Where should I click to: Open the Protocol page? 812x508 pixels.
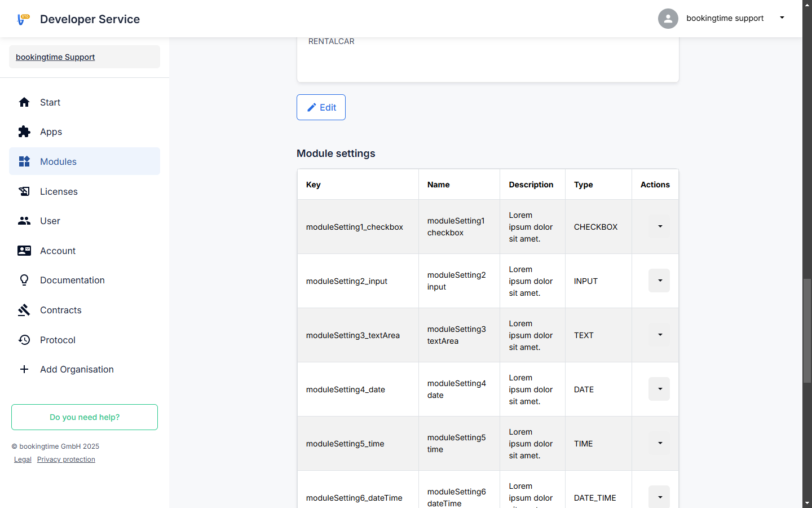[x=85, y=340]
